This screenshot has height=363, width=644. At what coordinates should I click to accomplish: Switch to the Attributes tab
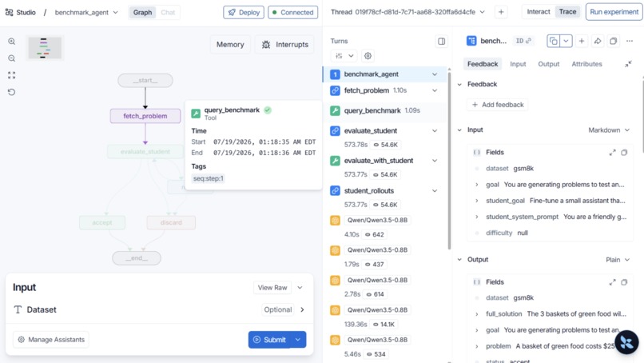coord(586,64)
